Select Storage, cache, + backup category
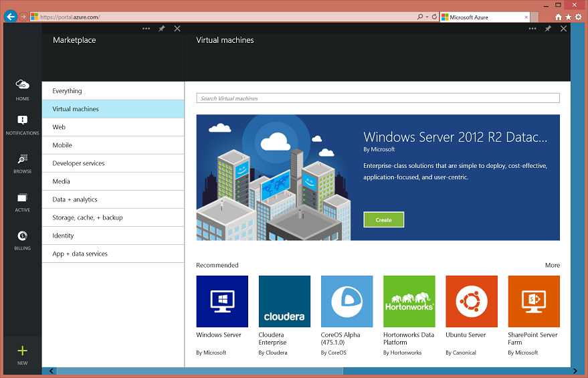The height and width of the screenshot is (378, 588). coord(113,217)
